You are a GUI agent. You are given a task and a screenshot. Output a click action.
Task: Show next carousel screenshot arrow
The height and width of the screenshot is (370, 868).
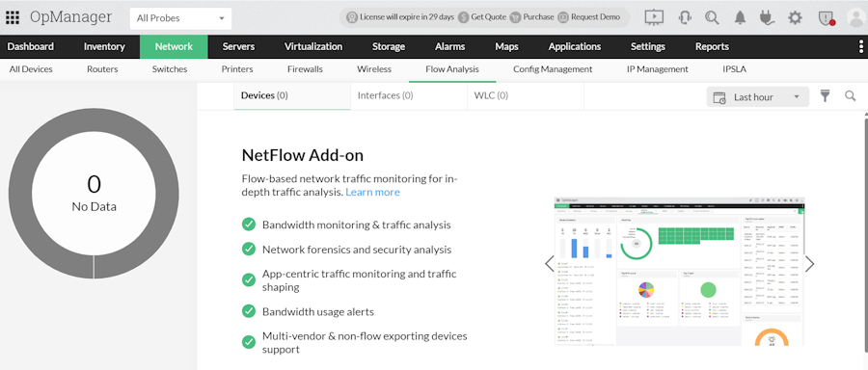[x=809, y=264]
